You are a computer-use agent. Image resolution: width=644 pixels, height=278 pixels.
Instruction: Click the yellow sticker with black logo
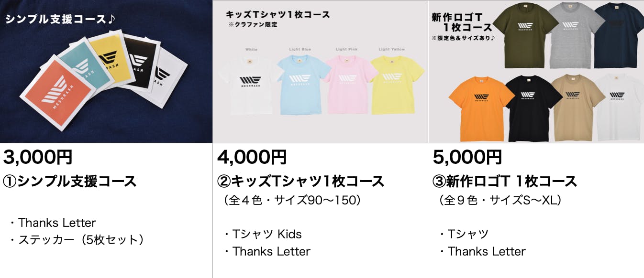point(111,57)
